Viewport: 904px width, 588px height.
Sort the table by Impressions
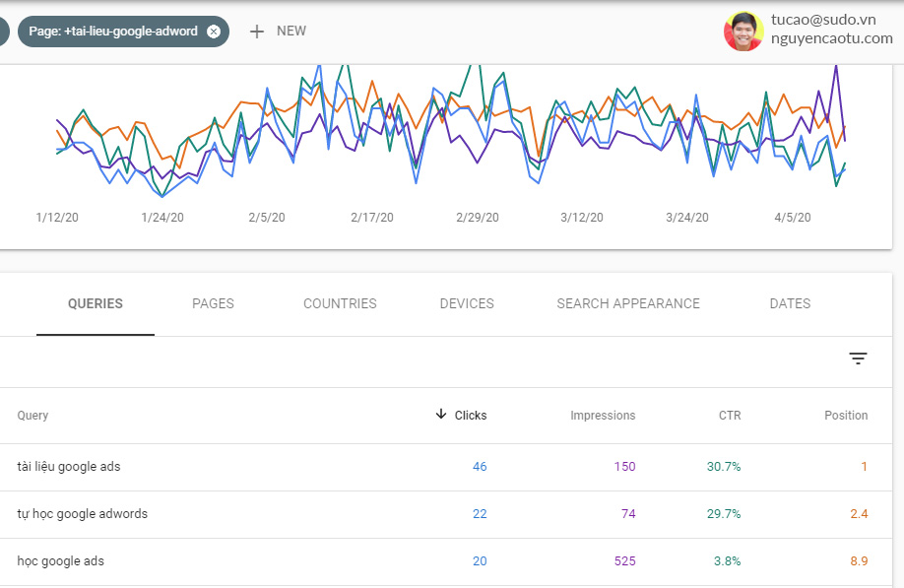pos(603,415)
